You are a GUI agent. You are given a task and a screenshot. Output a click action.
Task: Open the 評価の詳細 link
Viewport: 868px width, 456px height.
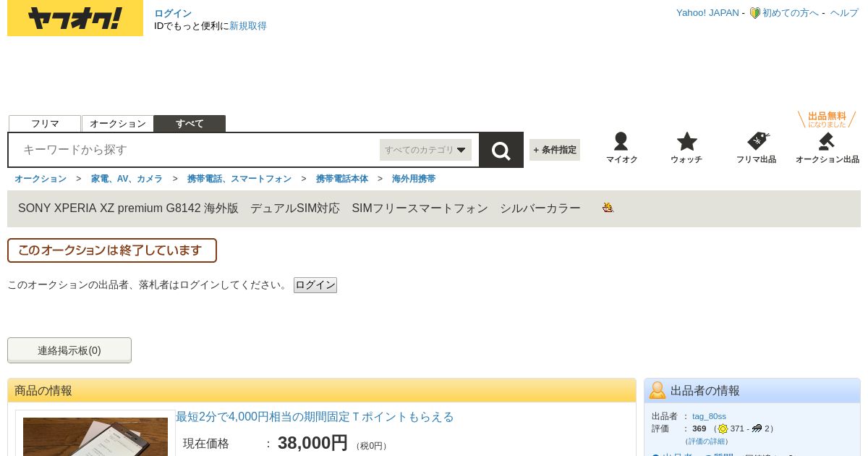pos(707,441)
